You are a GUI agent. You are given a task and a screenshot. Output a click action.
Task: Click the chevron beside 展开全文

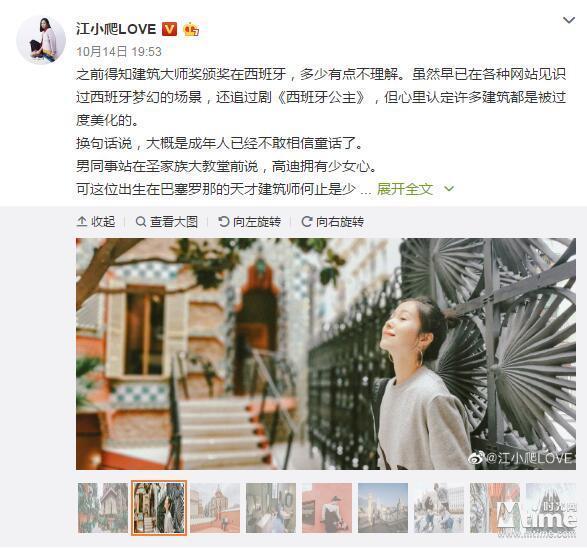[448, 189]
